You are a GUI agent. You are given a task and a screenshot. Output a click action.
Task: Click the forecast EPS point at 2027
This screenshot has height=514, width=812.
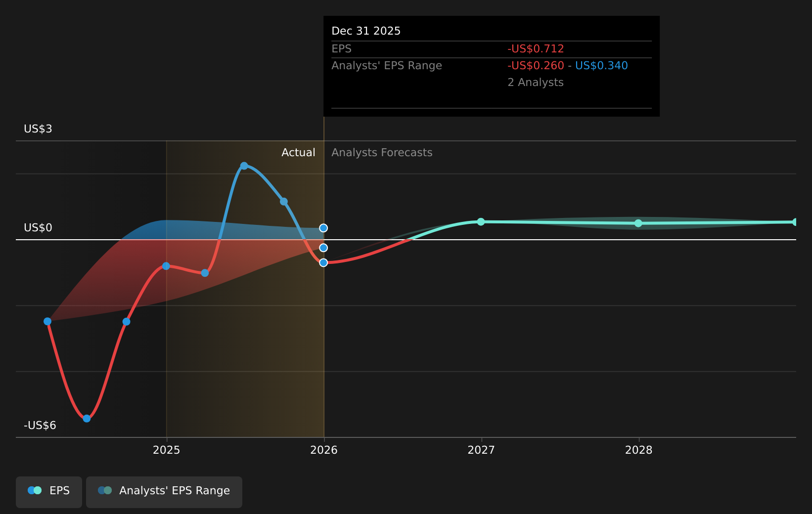(x=481, y=221)
